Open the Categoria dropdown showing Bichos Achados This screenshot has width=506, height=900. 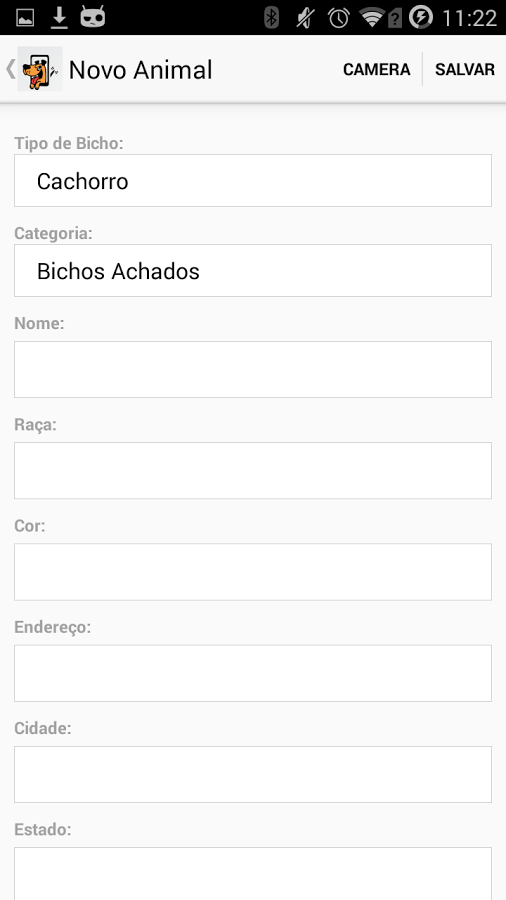(253, 271)
